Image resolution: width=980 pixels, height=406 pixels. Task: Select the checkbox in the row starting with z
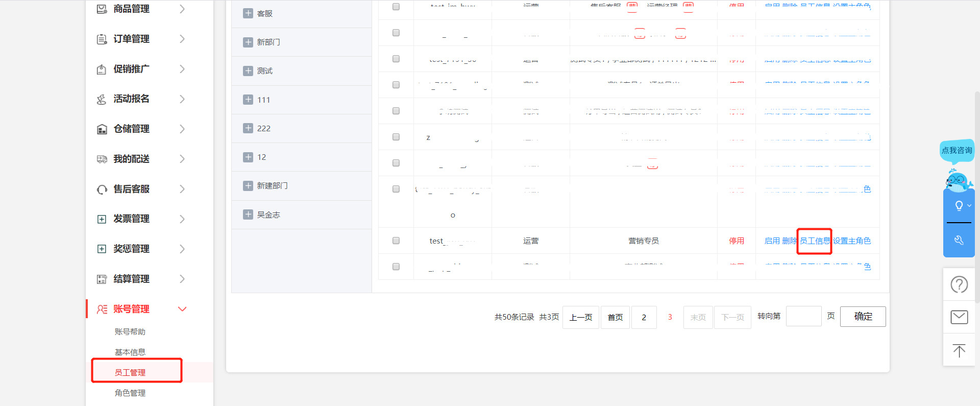(x=396, y=137)
